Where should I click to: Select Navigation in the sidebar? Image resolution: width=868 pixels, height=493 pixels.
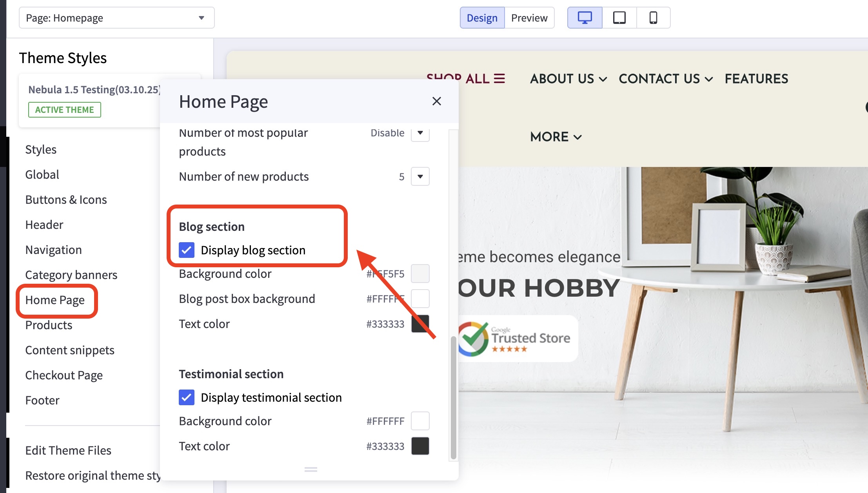(x=53, y=250)
